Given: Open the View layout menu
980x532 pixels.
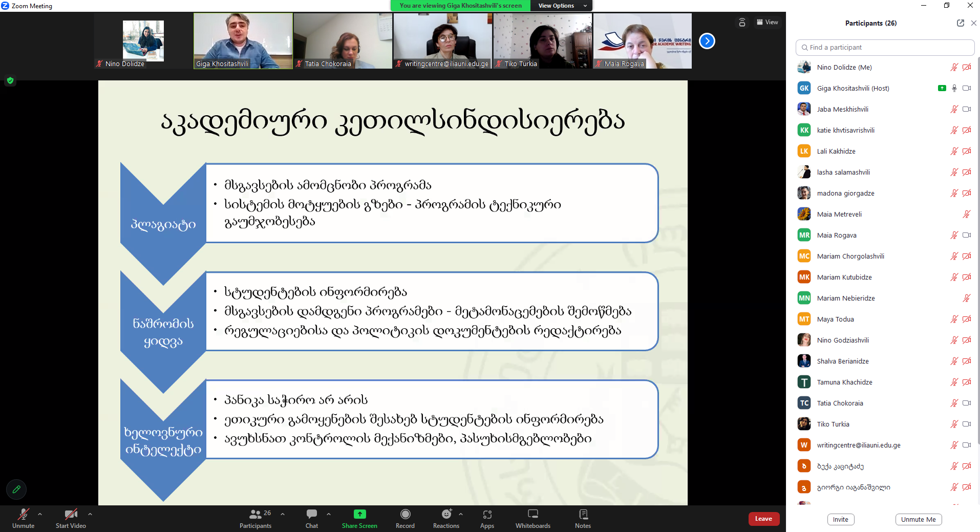Looking at the screenshot, I should click(x=768, y=22).
